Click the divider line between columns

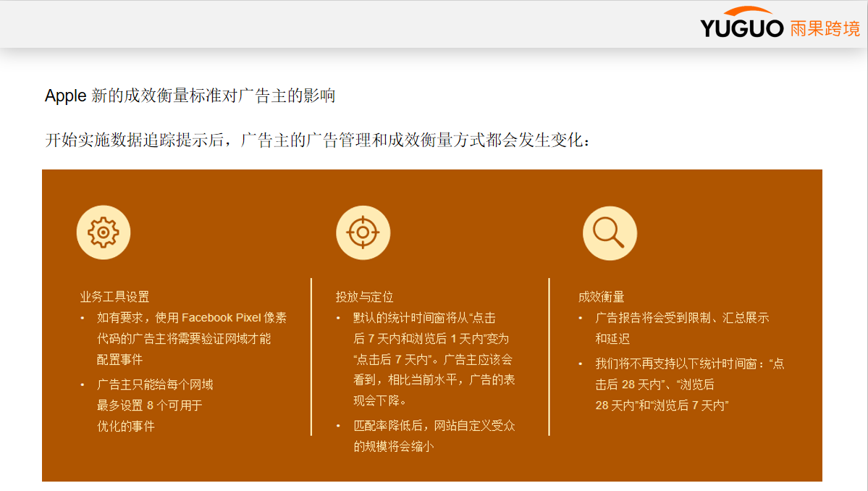click(x=311, y=355)
